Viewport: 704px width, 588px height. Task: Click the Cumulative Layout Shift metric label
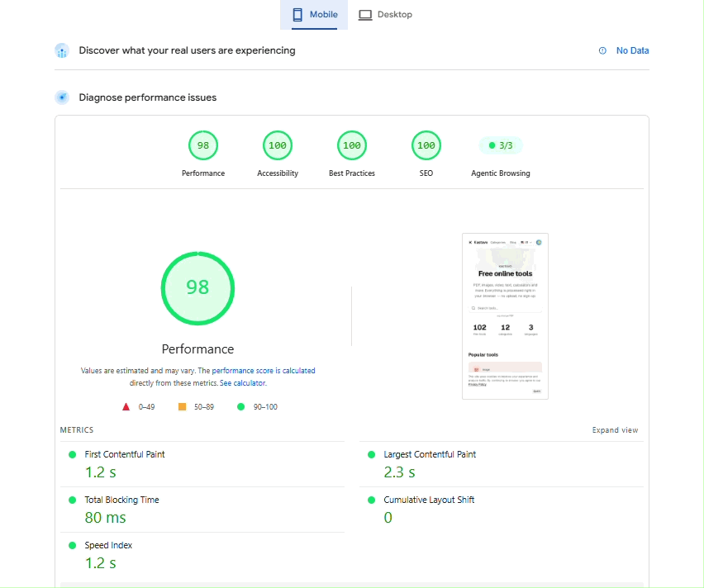pos(429,500)
